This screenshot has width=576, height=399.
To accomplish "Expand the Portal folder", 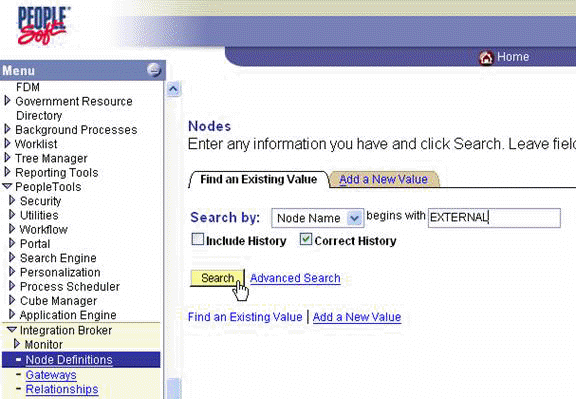I will pos(12,243).
